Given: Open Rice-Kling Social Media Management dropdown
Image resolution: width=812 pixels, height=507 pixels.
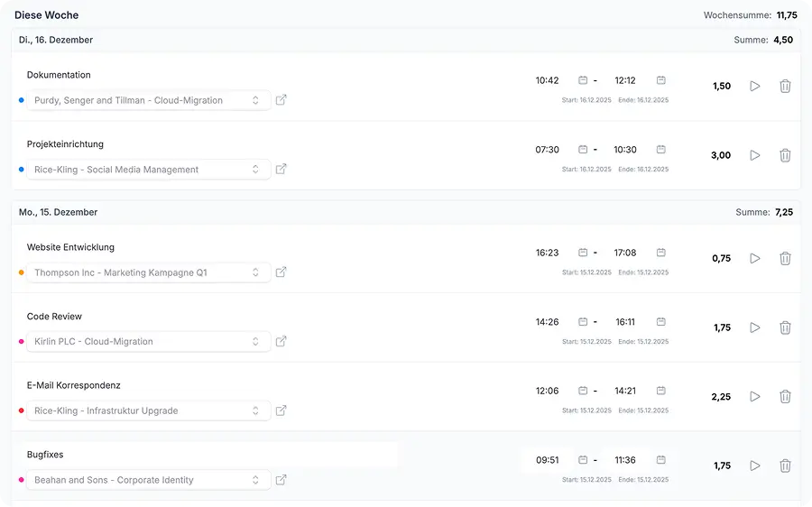Looking at the screenshot, I should click(149, 170).
